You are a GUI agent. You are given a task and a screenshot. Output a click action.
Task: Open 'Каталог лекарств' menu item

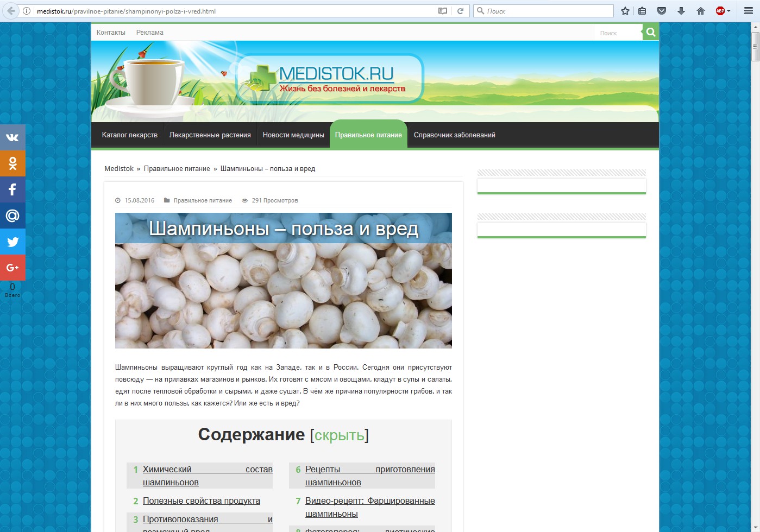[x=130, y=135]
